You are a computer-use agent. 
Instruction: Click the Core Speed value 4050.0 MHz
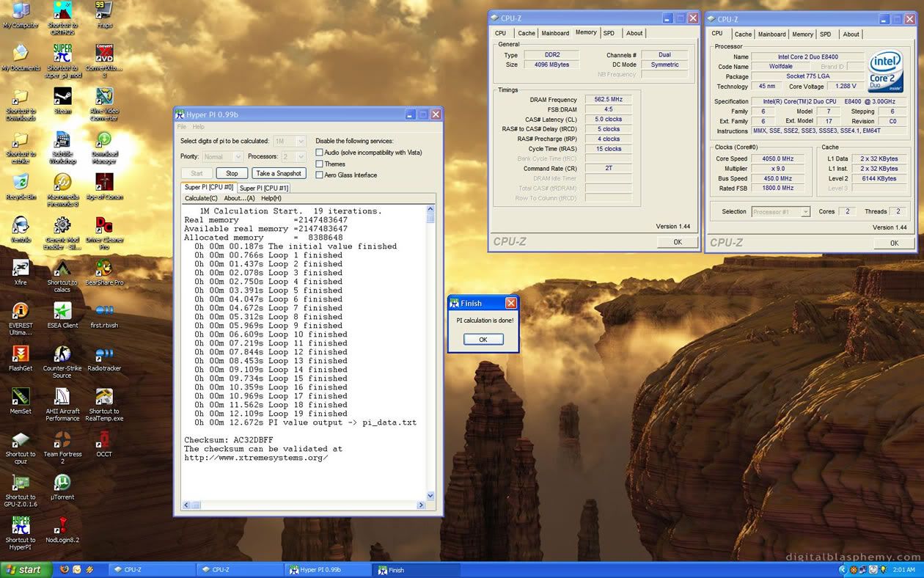(x=777, y=158)
